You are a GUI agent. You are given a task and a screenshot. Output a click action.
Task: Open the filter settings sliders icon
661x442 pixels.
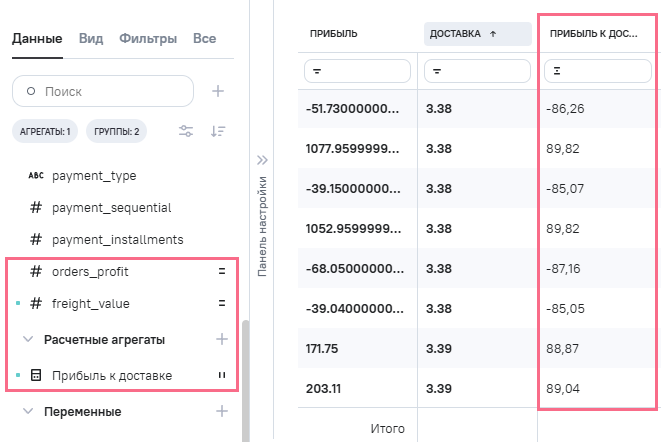coord(186,131)
